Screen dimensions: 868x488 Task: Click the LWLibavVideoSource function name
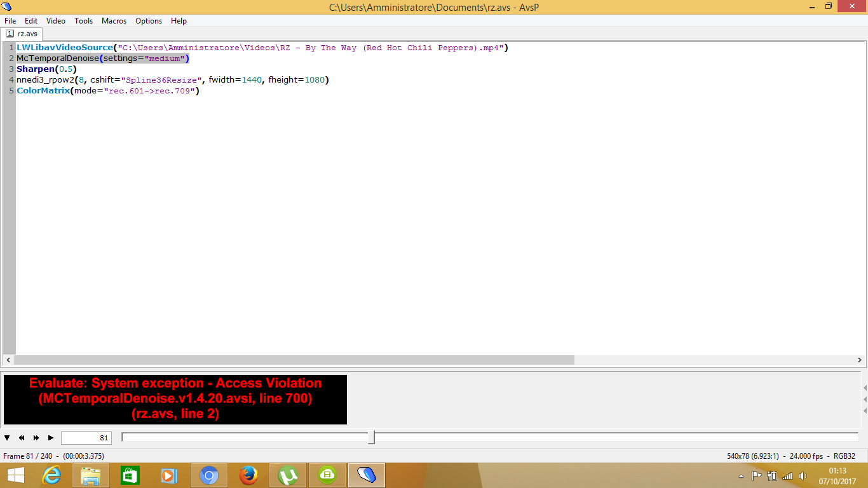point(65,48)
